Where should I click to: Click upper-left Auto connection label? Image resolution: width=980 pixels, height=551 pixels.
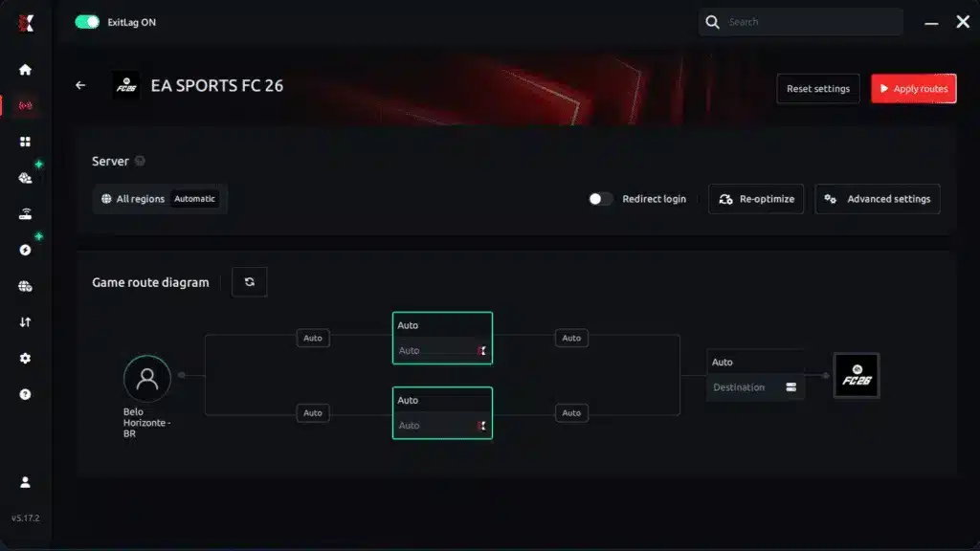tap(313, 338)
